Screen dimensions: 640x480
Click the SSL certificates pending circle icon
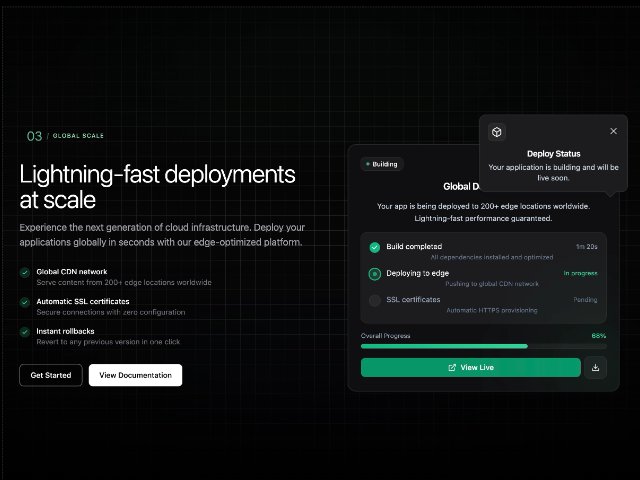375,300
